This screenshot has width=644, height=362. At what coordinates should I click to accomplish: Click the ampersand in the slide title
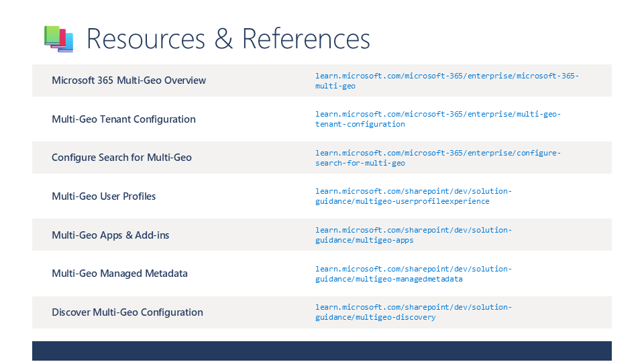(223, 39)
